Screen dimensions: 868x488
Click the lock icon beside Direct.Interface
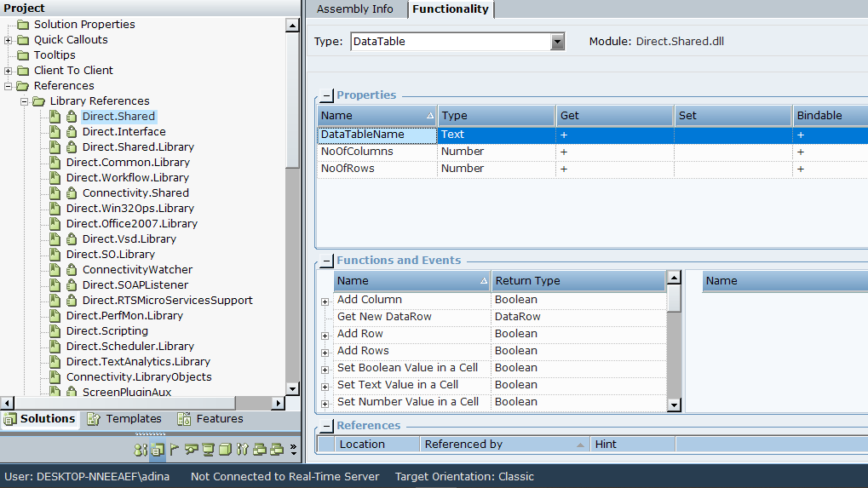[72, 132]
